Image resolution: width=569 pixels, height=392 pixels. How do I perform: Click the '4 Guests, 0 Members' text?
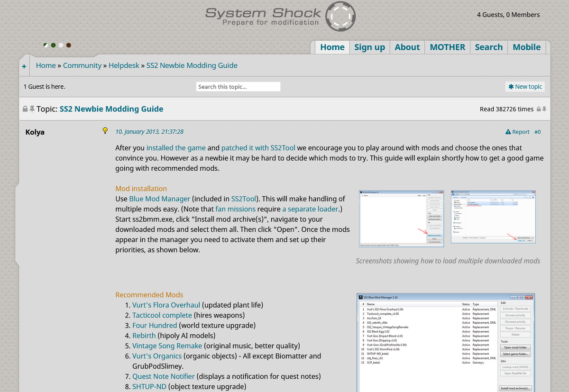pos(508,15)
